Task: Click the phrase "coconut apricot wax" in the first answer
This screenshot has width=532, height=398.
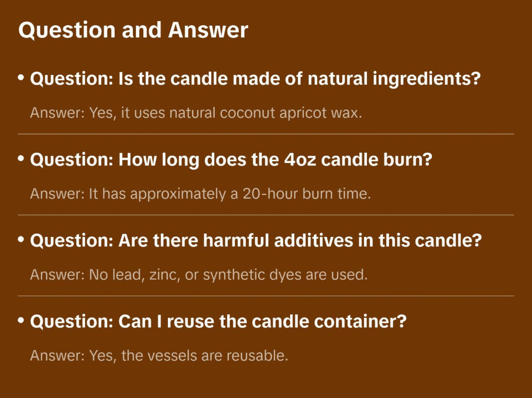Action: (291, 113)
